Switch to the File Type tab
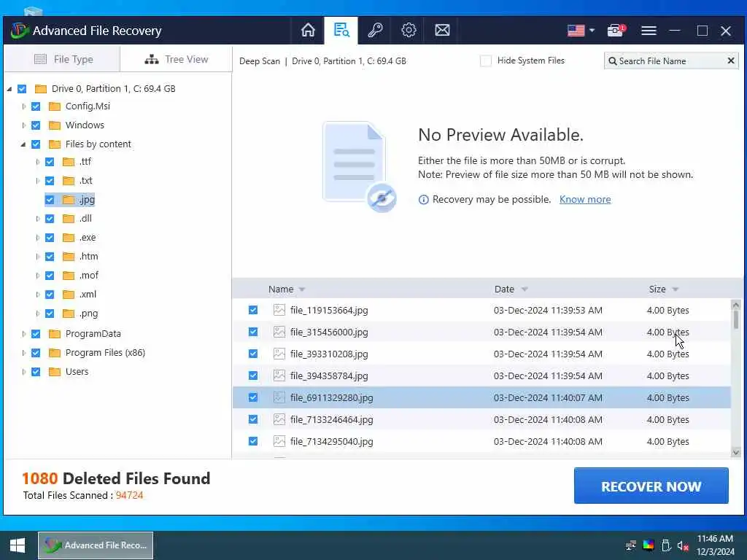 [62, 59]
